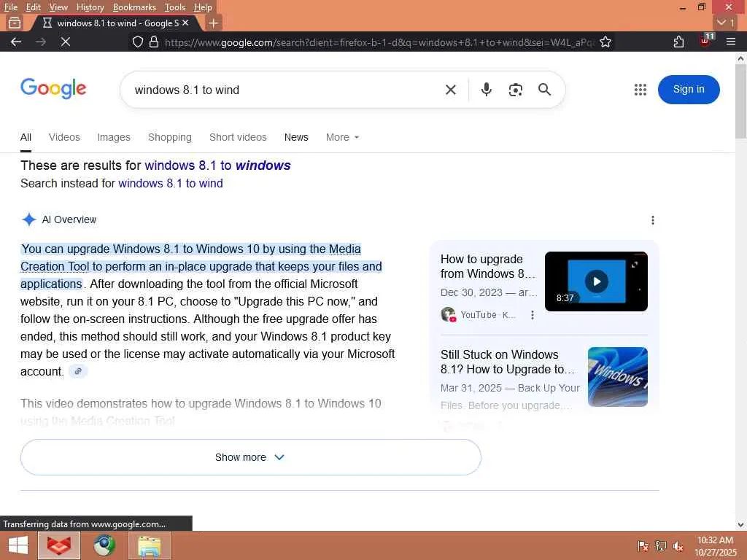Start voice search with the microphone
The height and width of the screenshot is (560, 747).
486,90
